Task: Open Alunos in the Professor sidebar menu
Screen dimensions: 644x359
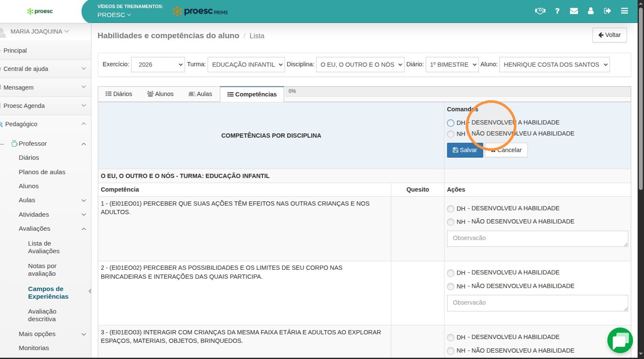Action: pyautogui.click(x=28, y=186)
